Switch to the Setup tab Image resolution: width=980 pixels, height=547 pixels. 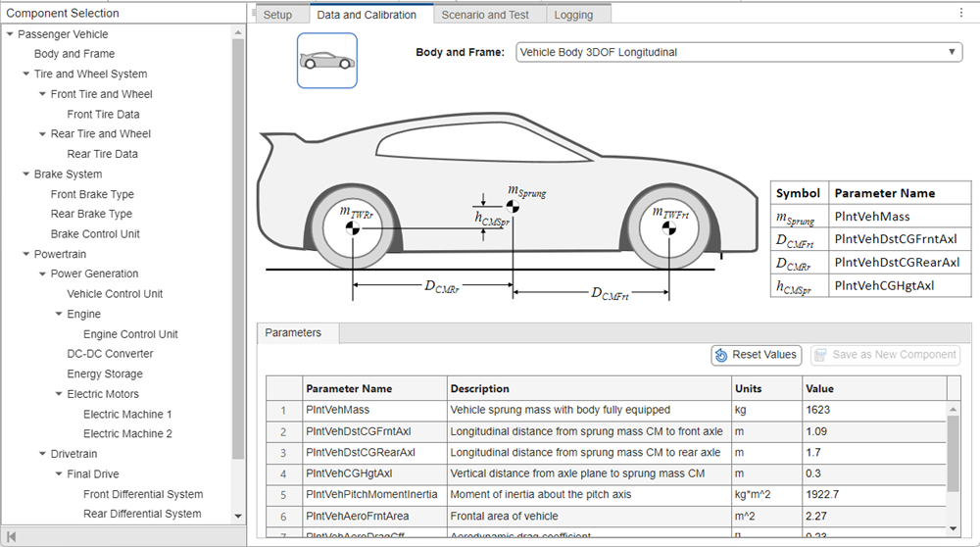click(x=277, y=15)
